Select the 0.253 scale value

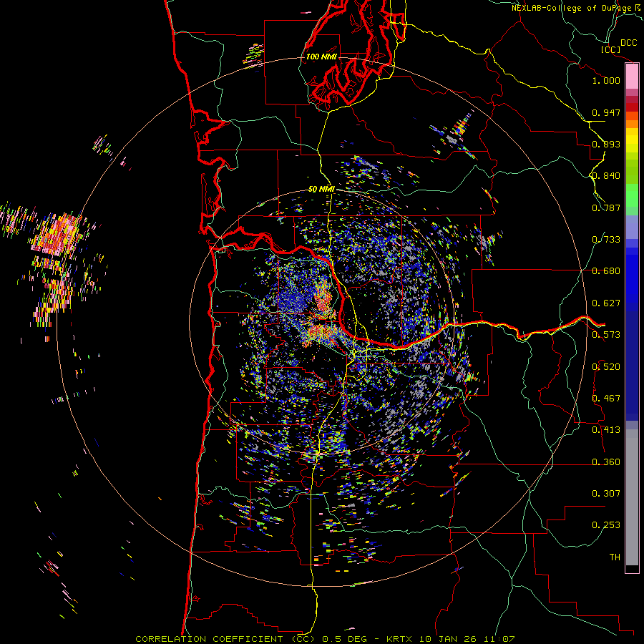coord(606,525)
